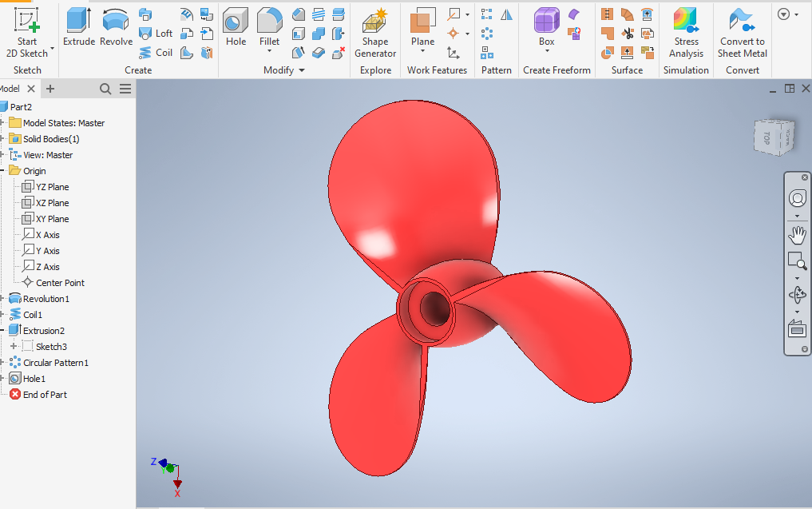Add a new browser tab with plus

(50, 89)
